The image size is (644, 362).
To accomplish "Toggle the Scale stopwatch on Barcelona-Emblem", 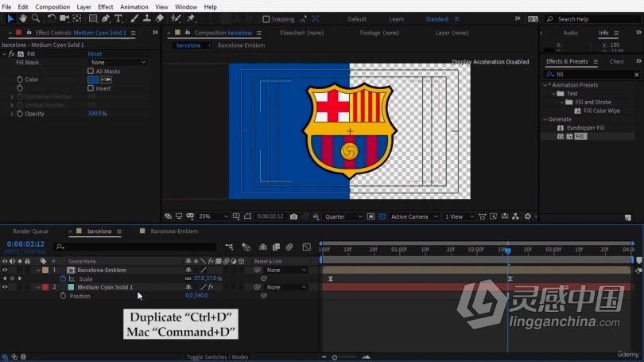I will click(63, 278).
